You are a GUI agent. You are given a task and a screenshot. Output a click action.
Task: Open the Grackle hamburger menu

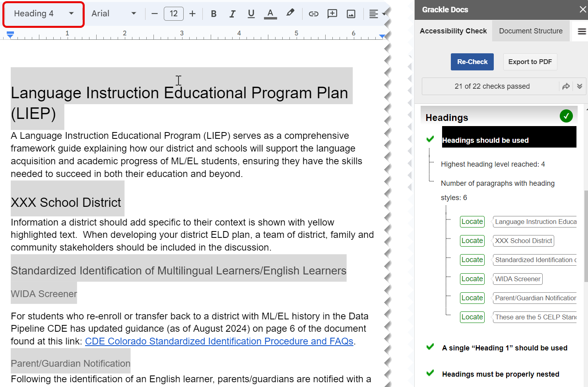[582, 31]
